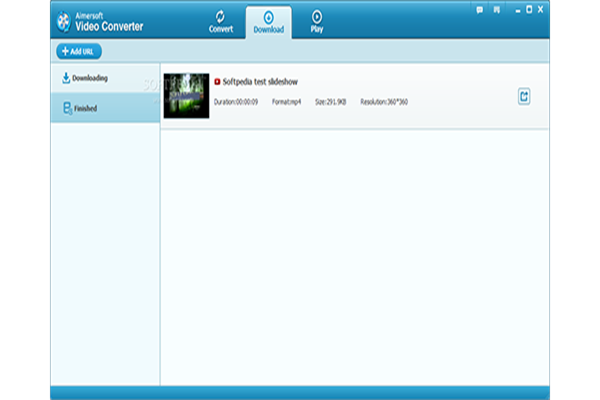
Task: Open the feedback message icon in title bar
Action: (481, 10)
